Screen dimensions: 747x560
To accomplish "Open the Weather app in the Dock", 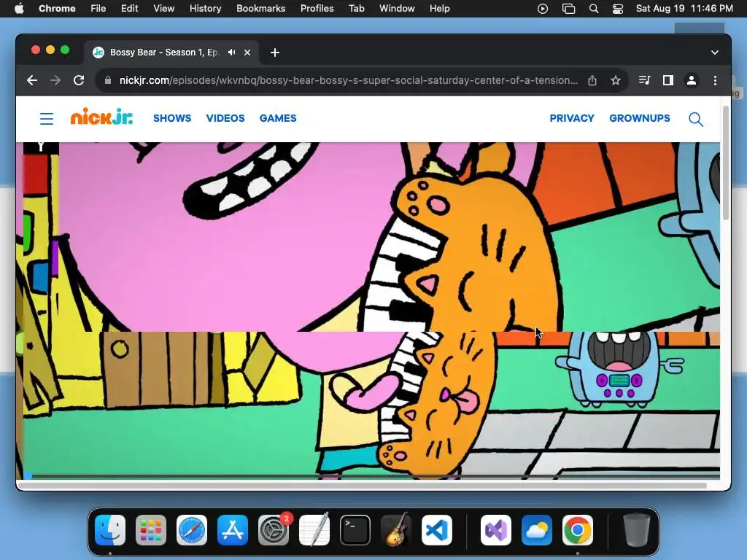I will [537, 530].
